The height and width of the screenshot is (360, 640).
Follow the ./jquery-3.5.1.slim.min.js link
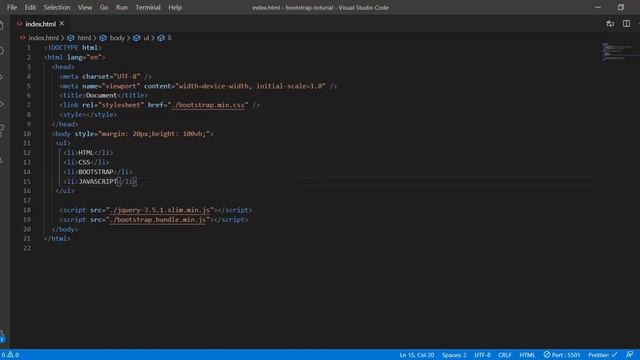160,210
